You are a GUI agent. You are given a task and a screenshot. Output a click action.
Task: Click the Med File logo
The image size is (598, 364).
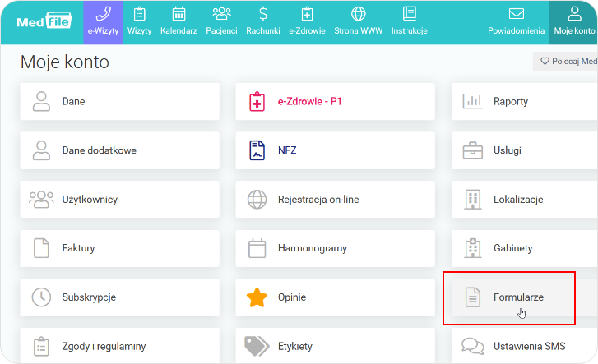tap(41, 21)
